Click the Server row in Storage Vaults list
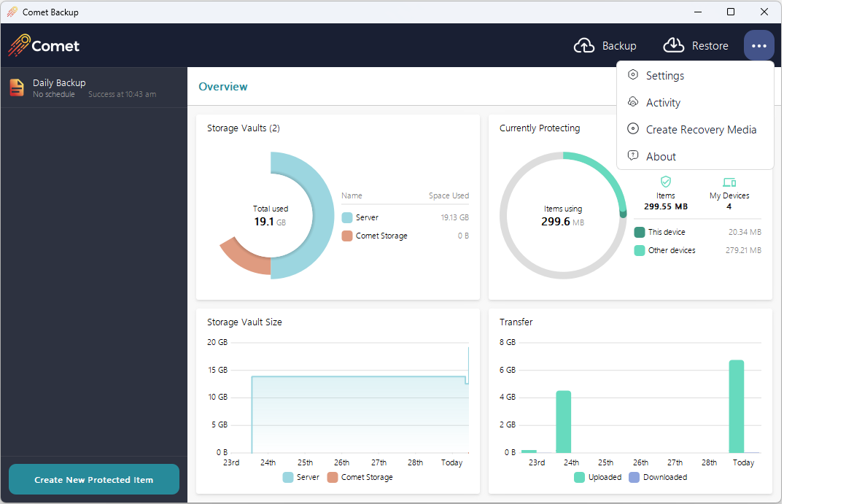Image resolution: width=846 pixels, height=504 pixels. [405, 217]
